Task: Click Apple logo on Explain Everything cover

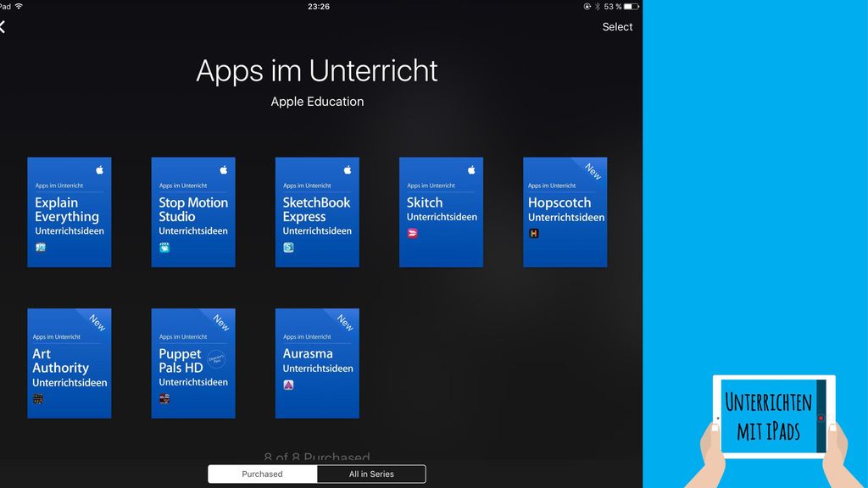Action: click(100, 169)
